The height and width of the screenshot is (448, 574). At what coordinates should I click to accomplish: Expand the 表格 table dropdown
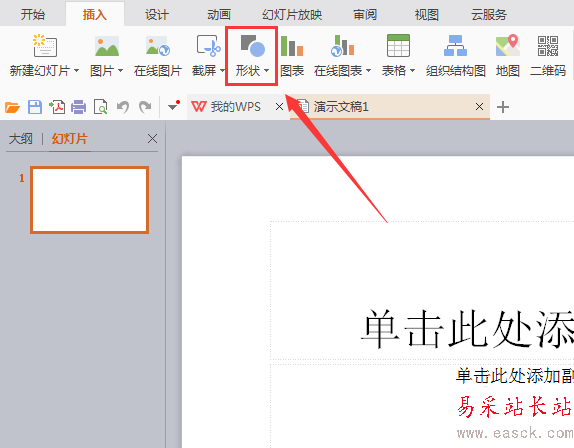pyautogui.click(x=412, y=70)
